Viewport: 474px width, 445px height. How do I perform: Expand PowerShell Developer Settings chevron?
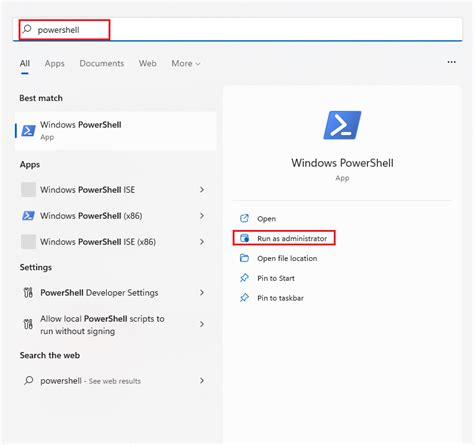coord(202,293)
